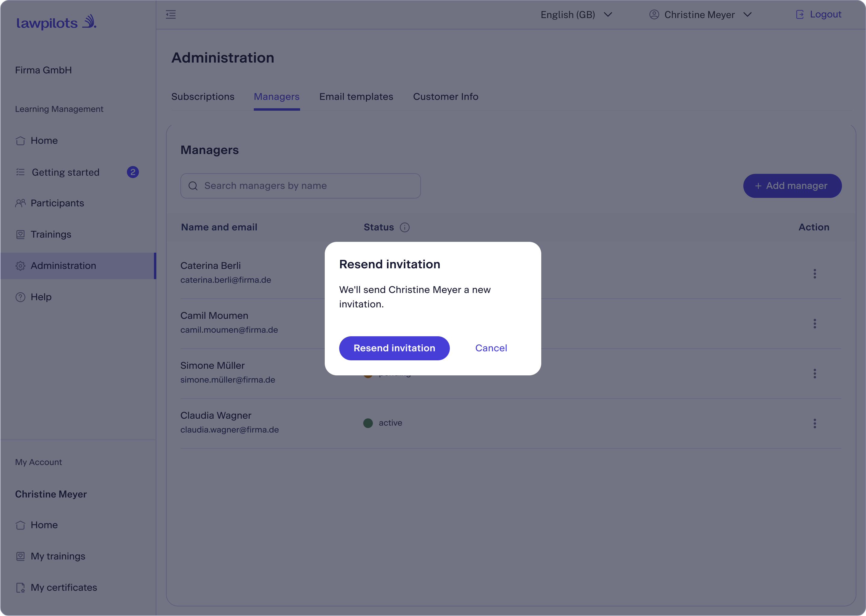The image size is (866, 616).
Task: Click Christine Meyer name in sidebar
Action: pos(51,494)
